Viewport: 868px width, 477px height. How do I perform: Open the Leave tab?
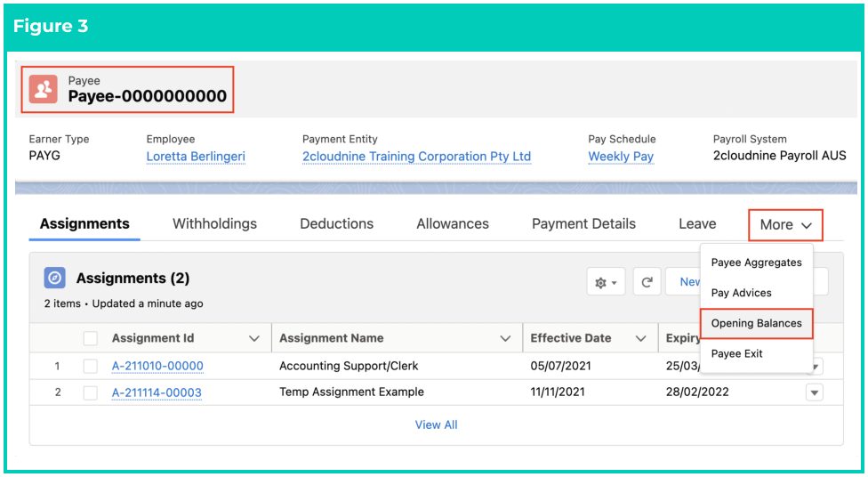[x=697, y=224]
